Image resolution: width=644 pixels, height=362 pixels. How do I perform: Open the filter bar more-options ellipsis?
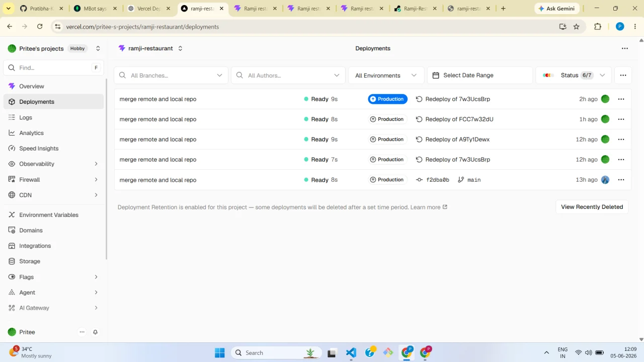(623, 76)
